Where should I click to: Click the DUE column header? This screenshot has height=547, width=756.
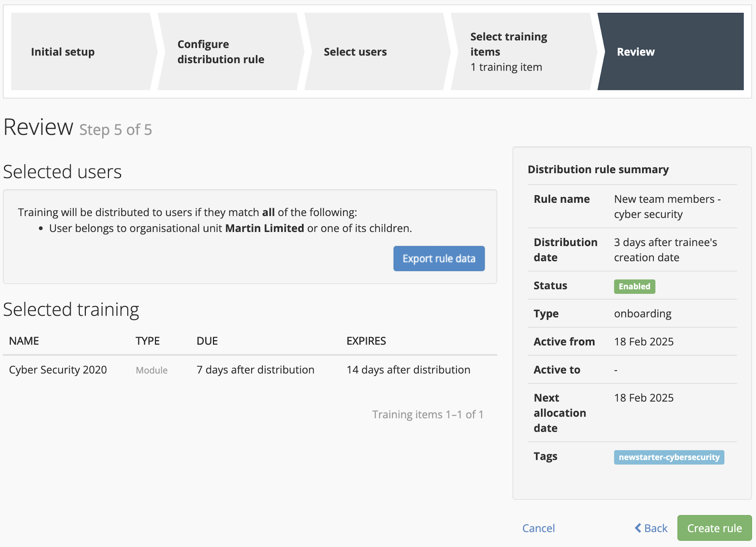click(207, 341)
